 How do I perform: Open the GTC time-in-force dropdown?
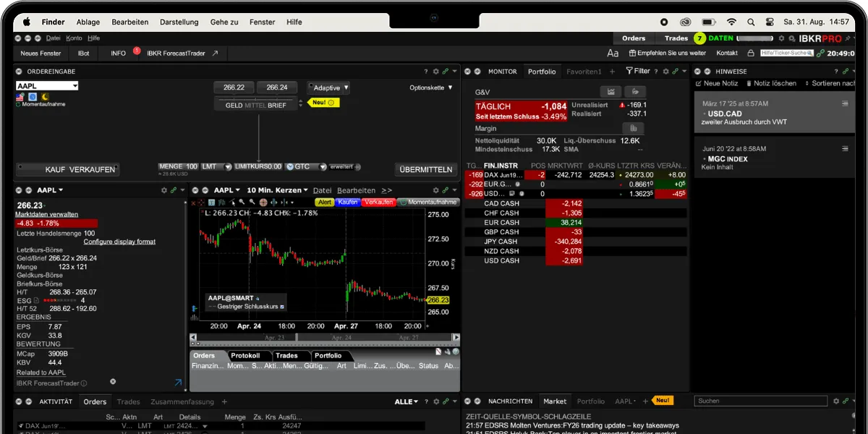click(x=307, y=166)
